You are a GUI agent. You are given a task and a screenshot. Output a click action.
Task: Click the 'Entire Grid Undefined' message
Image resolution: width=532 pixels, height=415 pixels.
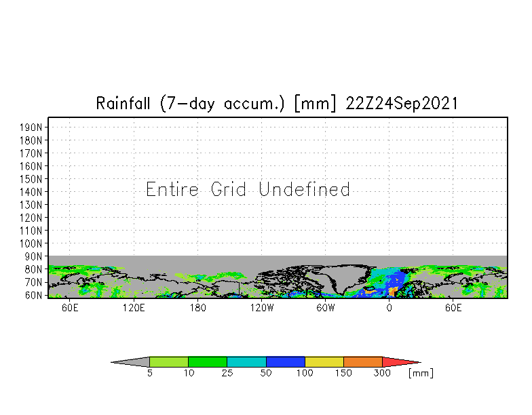[x=248, y=189]
